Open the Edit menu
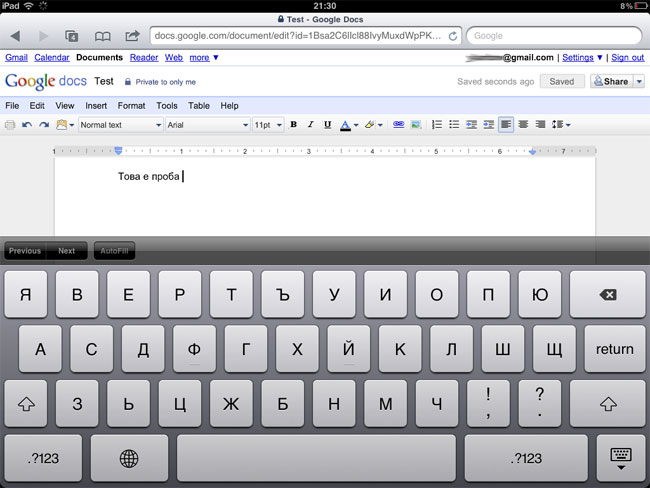Image resolution: width=650 pixels, height=488 pixels. coord(37,106)
